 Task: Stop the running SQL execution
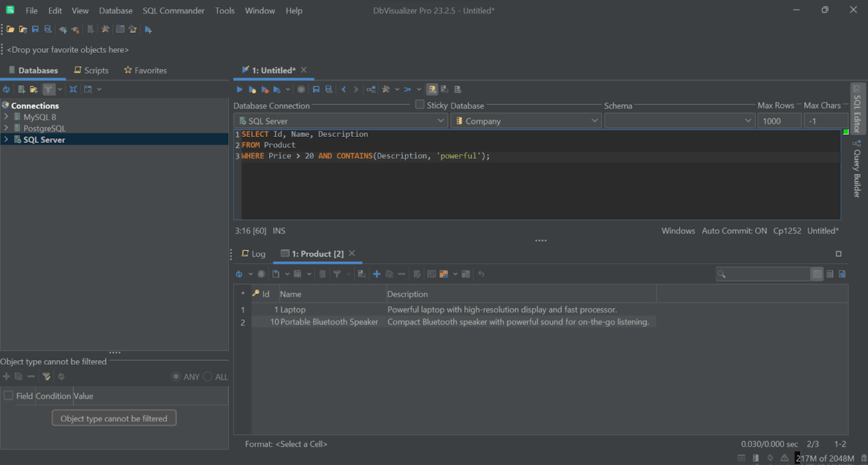[300, 89]
